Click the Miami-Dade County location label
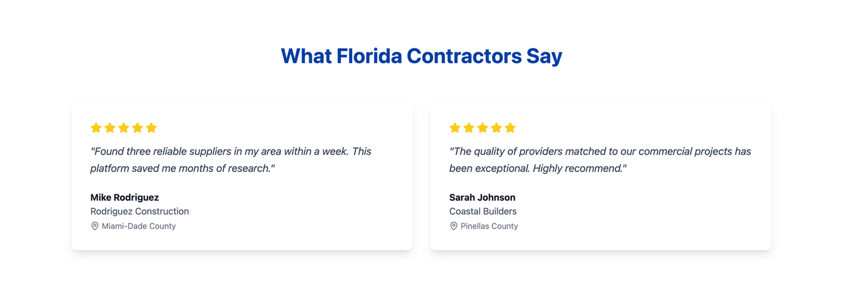Image resolution: width=868 pixels, height=296 pixels. tap(139, 226)
